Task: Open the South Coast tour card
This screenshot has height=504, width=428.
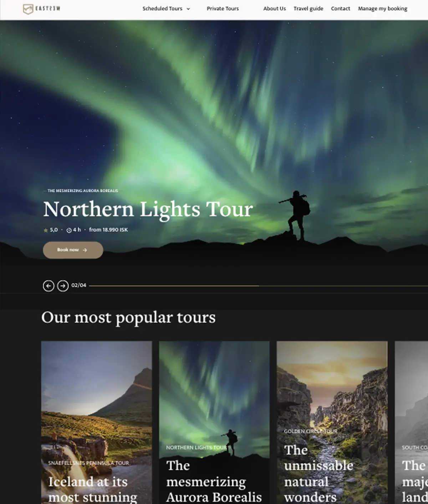Action: tap(411, 423)
